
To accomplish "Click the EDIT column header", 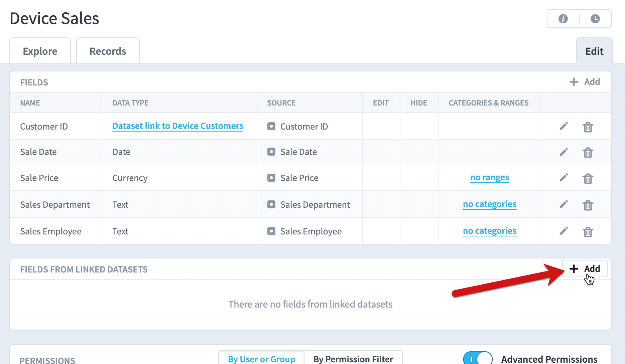I will [381, 103].
